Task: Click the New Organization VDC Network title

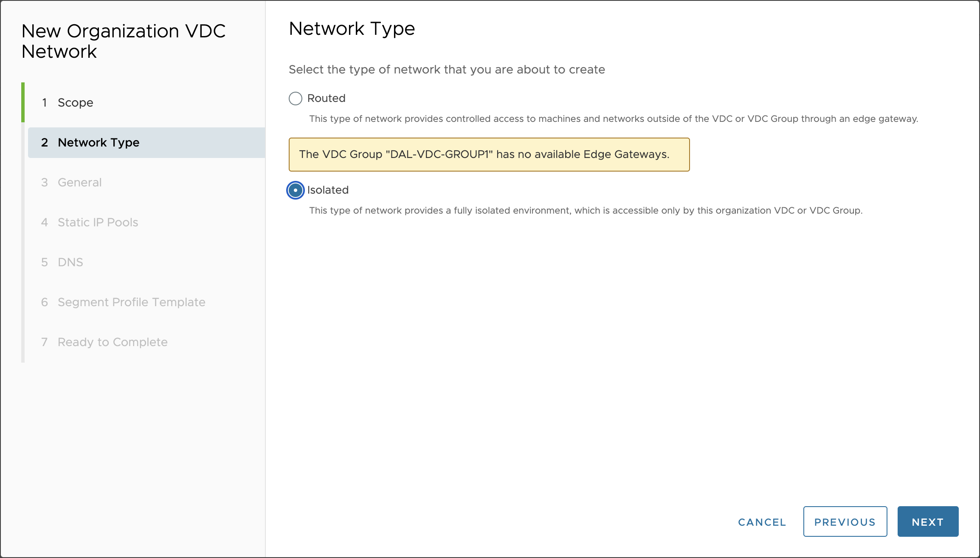Action: (x=123, y=41)
